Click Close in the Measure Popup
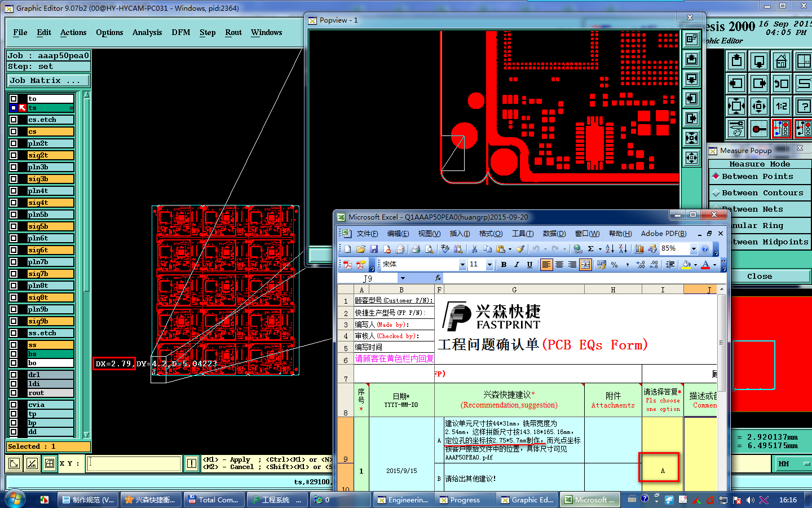 [x=760, y=276]
